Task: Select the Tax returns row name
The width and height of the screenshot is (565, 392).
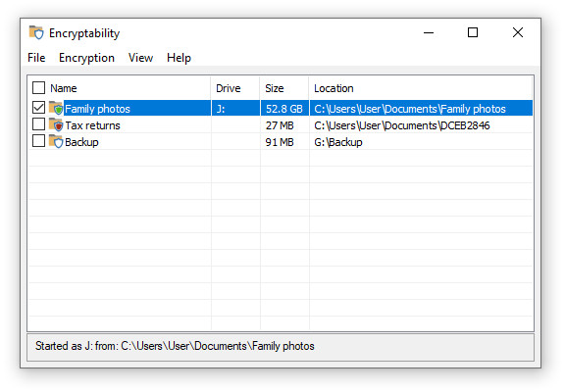Action: click(x=92, y=125)
